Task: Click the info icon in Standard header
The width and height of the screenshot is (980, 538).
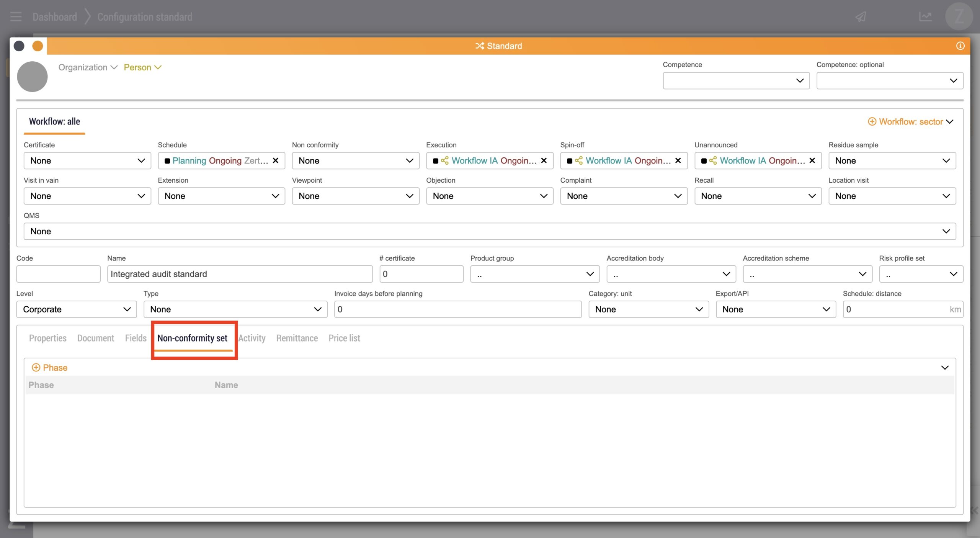Action: [x=960, y=46]
